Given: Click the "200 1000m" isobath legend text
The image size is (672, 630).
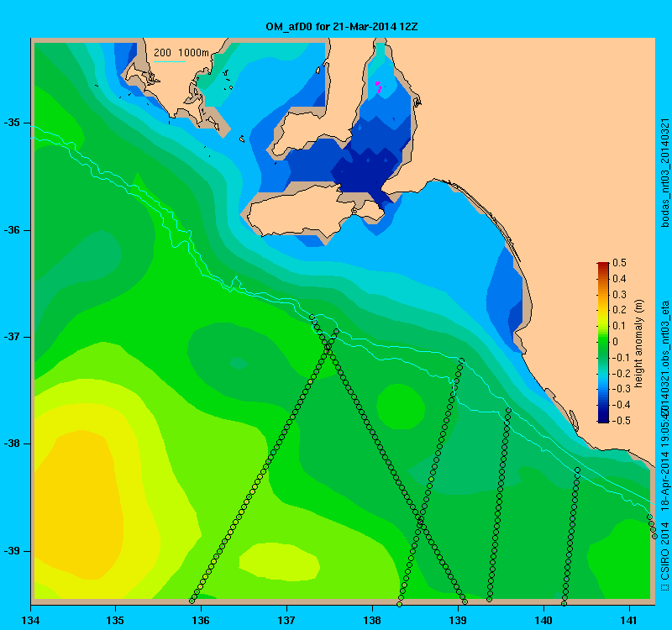Looking at the screenshot, I should click(x=181, y=53).
